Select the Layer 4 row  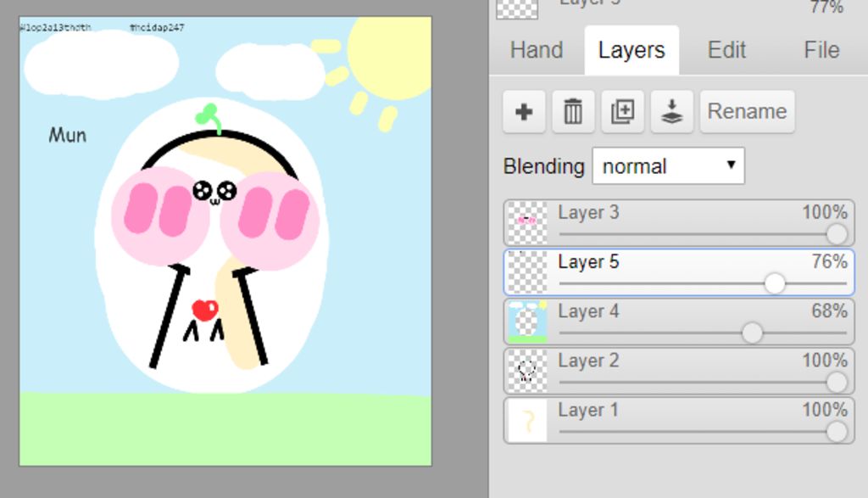pyautogui.click(x=679, y=322)
